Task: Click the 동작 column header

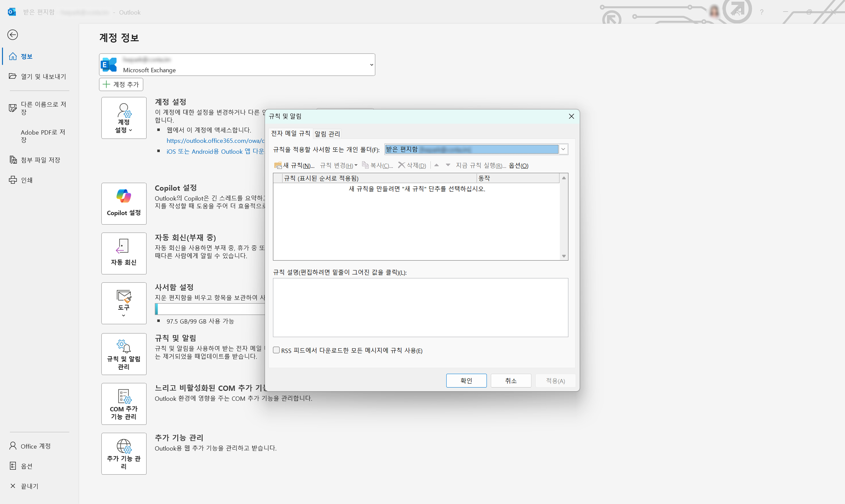Action: [518, 178]
